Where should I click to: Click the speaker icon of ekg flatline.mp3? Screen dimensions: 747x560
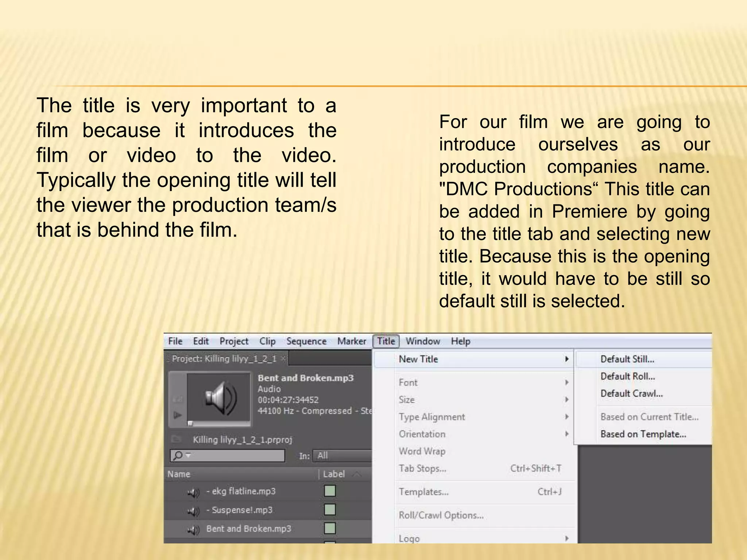click(x=193, y=493)
